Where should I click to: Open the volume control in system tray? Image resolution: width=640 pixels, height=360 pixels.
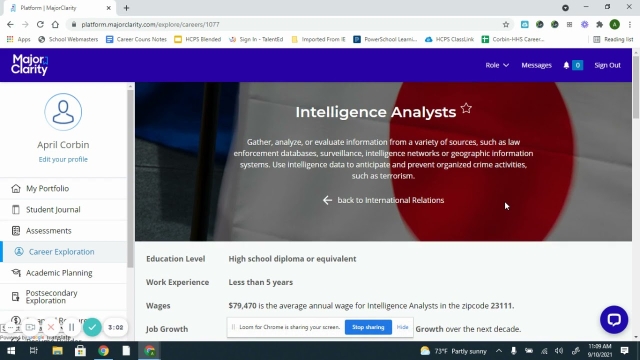point(559,351)
